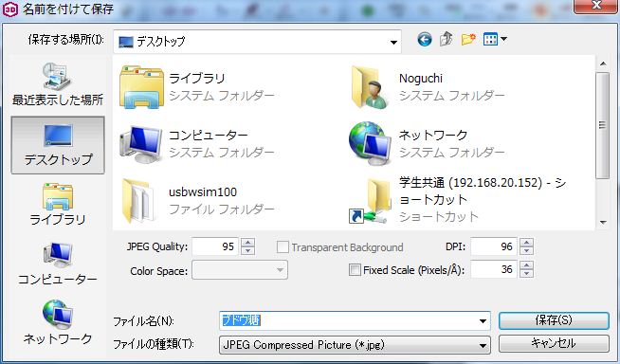The image size is (620, 364).
Task: Open 最近表示した場所 in the sidebar
Action: pyautogui.click(x=58, y=84)
